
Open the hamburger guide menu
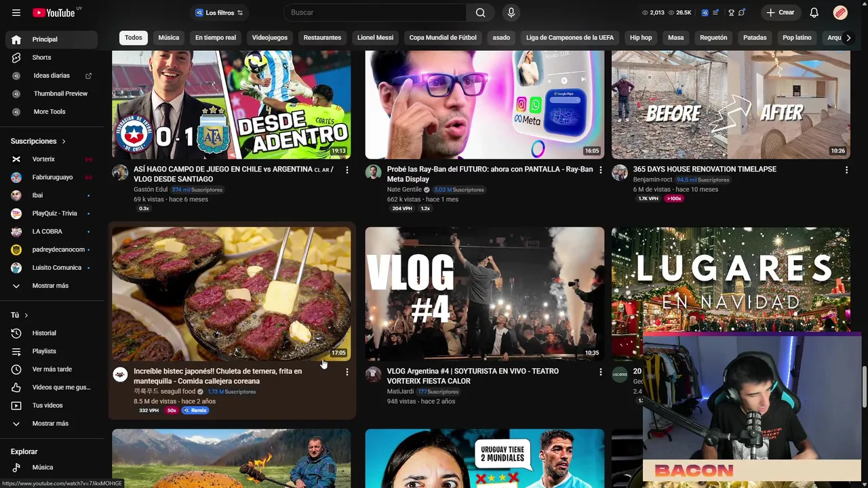pyautogui.click(x=16, y=12)
